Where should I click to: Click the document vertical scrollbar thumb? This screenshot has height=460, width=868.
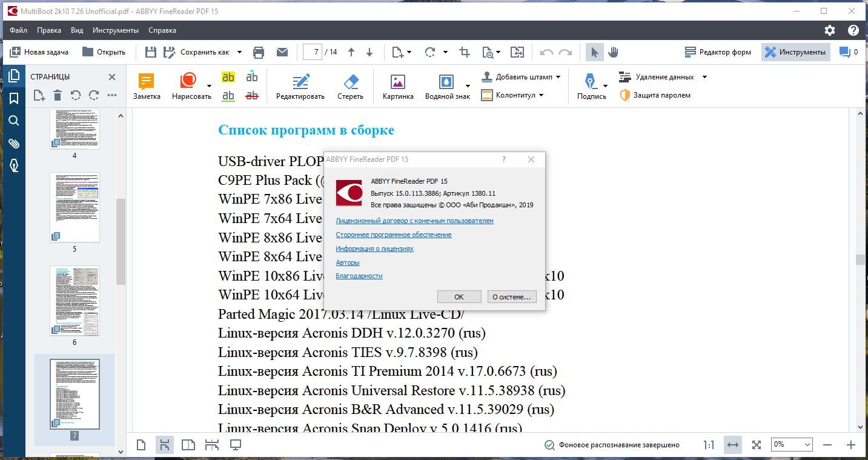point(860,259)
